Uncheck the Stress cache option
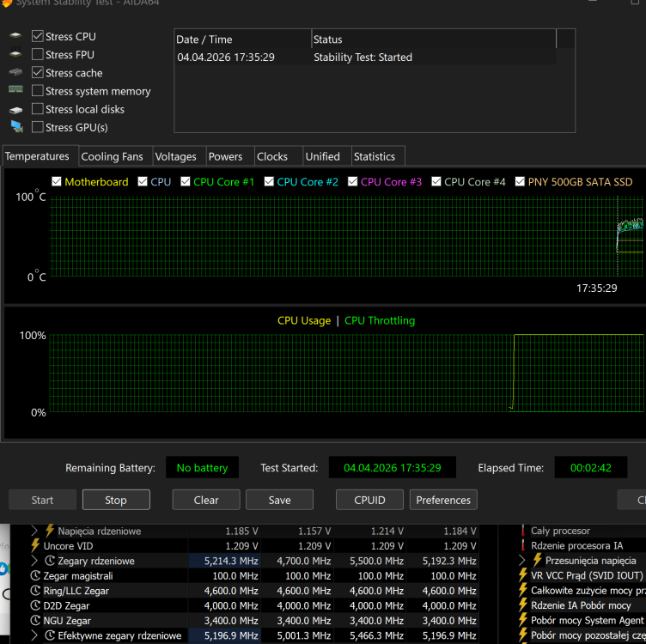This screenshot has height=644, width=646. pos(38,73)
